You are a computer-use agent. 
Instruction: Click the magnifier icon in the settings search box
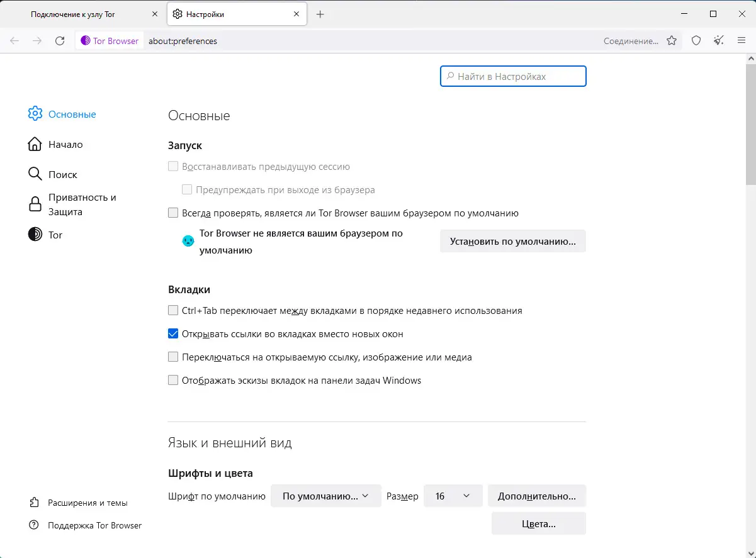click(449, 76)
